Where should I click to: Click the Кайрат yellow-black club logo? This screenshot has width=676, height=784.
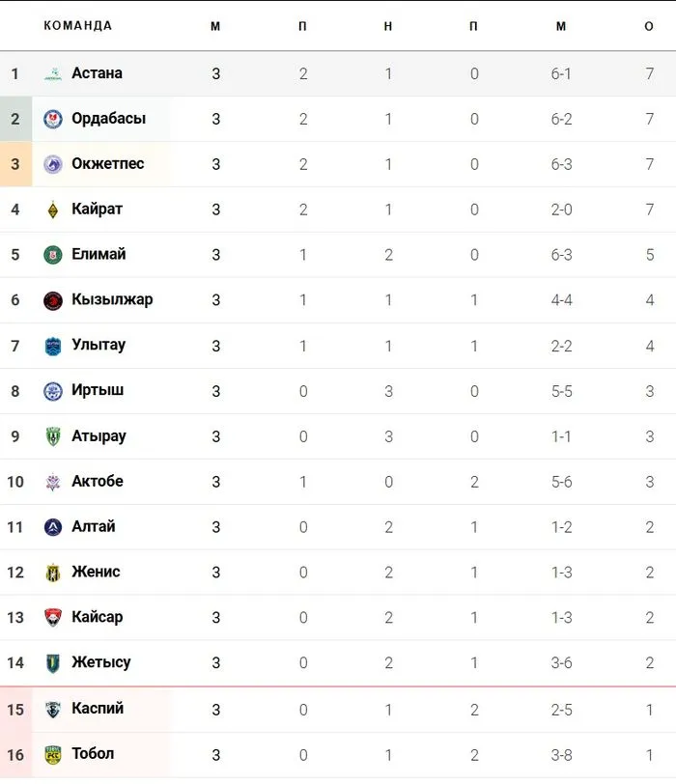click(x=53, y=210)
